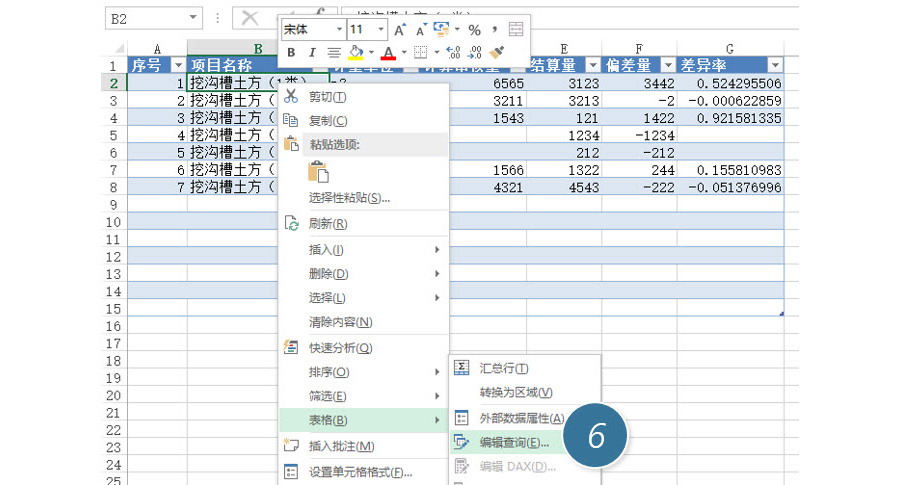The height and width of the screenshot is (485, 900).
Task: Choose 刷新(R) to refresh the table
Action: [x=363, y=224]
